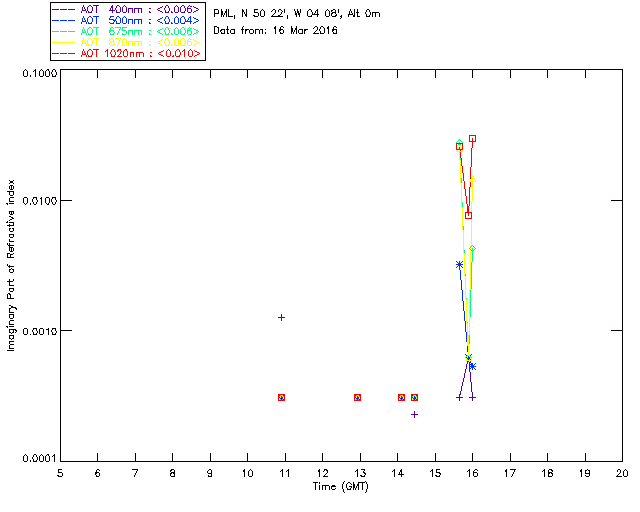Select the square data marker near time 14

click(401, 397)
